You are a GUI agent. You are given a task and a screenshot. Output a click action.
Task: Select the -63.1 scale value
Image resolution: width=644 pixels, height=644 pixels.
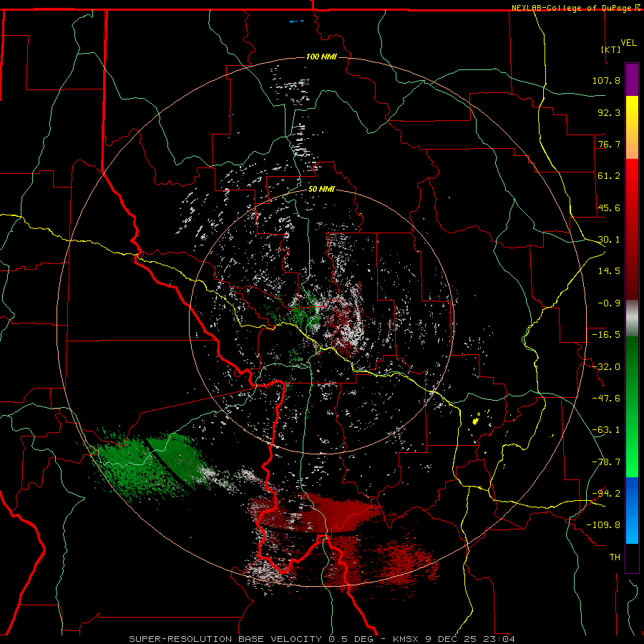606,430
